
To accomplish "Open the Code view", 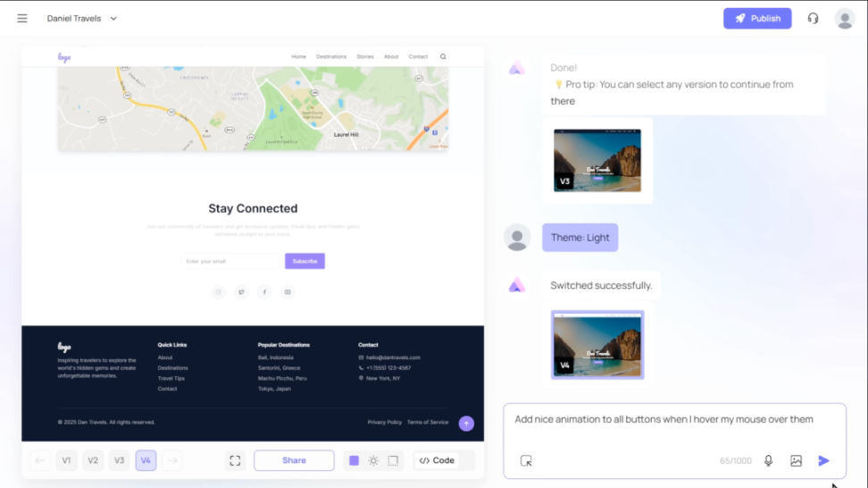I will click(x=438, y=460).
